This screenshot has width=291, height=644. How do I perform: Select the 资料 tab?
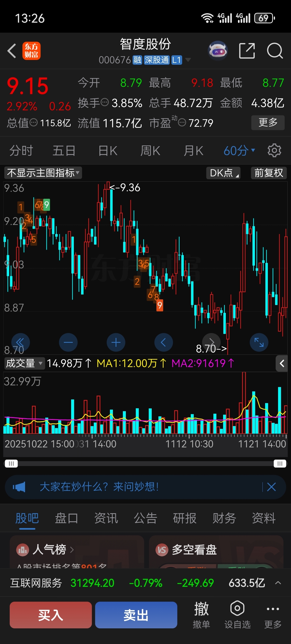[x=264, y=518]
